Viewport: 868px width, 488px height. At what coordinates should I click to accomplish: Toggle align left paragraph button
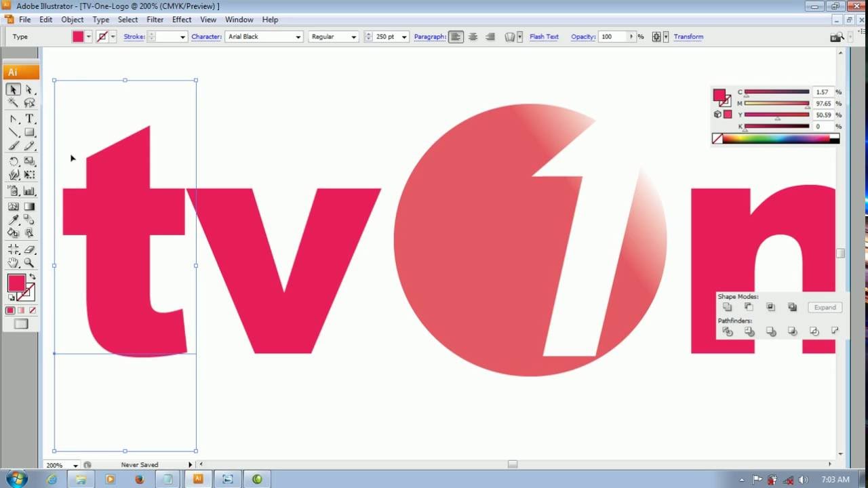456,37
